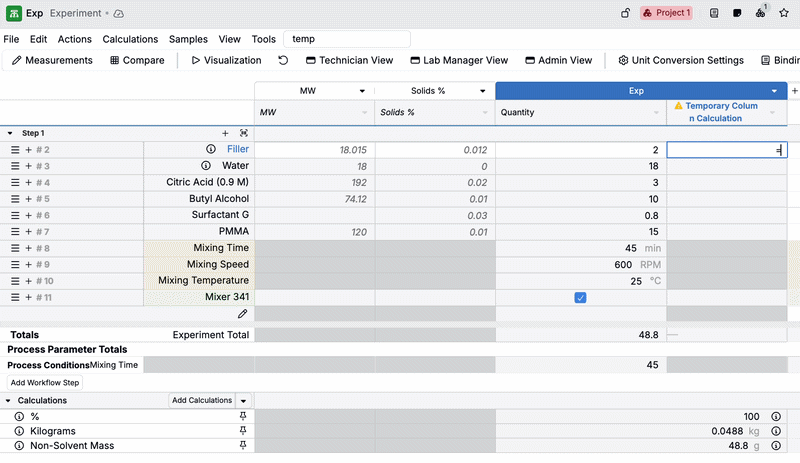
Task: Collapse the Step 1 section
Action: (x=10, y=133)
